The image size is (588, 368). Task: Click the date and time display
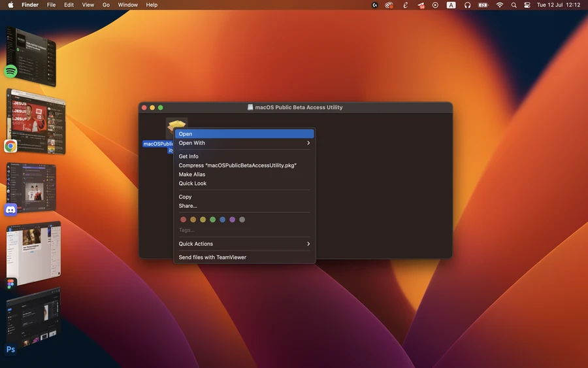559,5
